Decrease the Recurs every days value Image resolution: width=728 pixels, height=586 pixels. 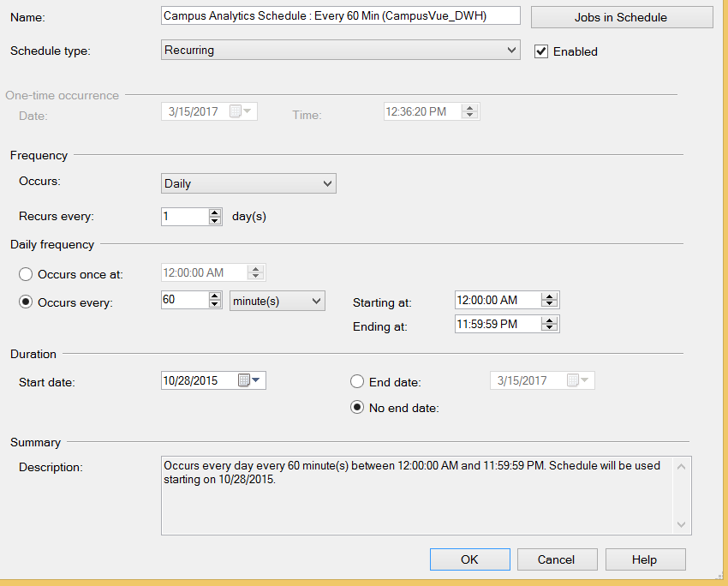coord(215,221)
